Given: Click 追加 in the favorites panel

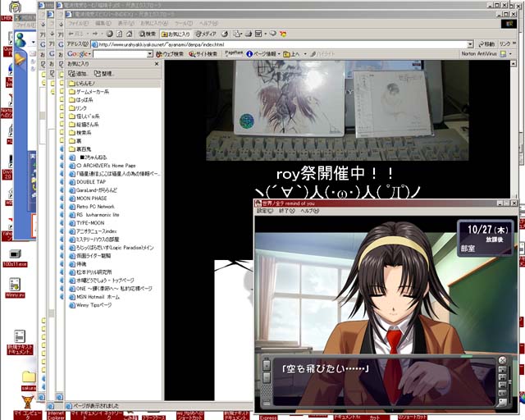Looking at the screenshot, I should 77,74.
